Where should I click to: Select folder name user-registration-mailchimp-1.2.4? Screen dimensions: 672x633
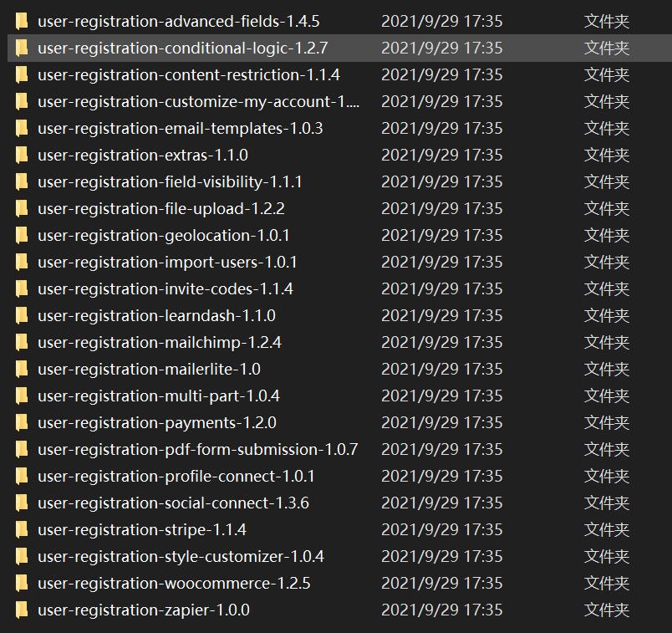point(160,342)
